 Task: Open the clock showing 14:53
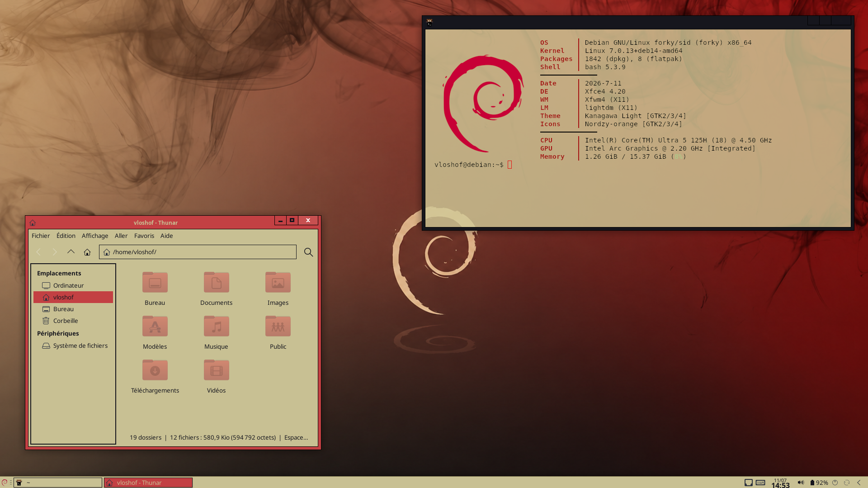(x=780, y=483)
